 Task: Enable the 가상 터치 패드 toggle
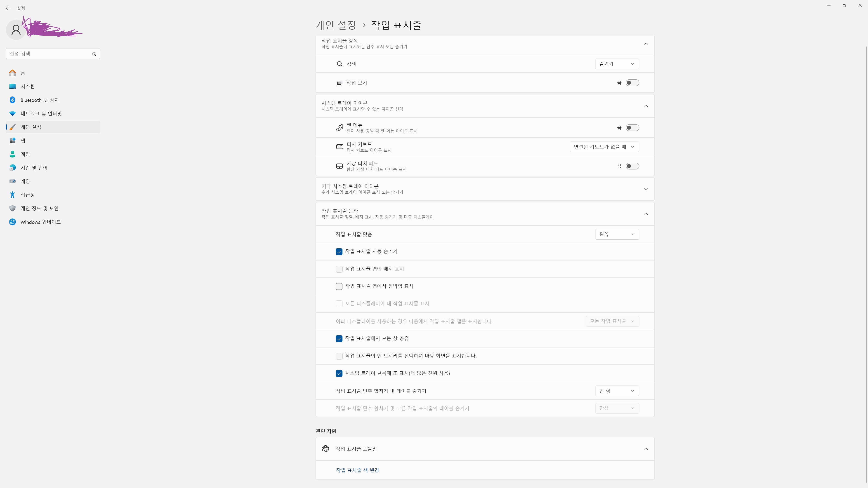[x=632, y=166]
